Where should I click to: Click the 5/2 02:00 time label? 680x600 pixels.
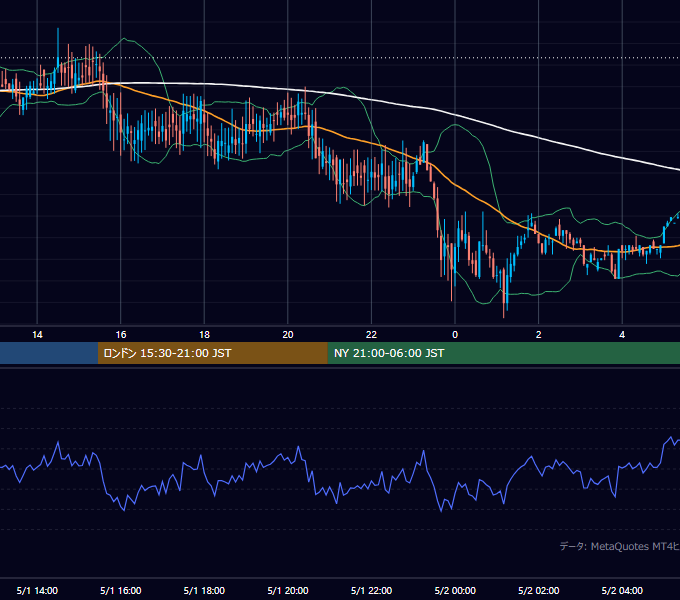pyautogui.click(x=539, y=590)
